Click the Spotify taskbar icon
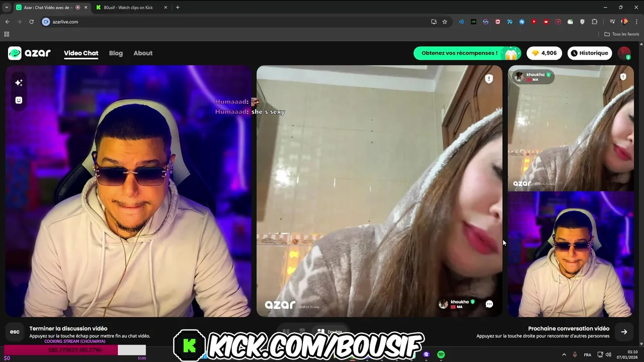644x362 pixels. [441, 354]
